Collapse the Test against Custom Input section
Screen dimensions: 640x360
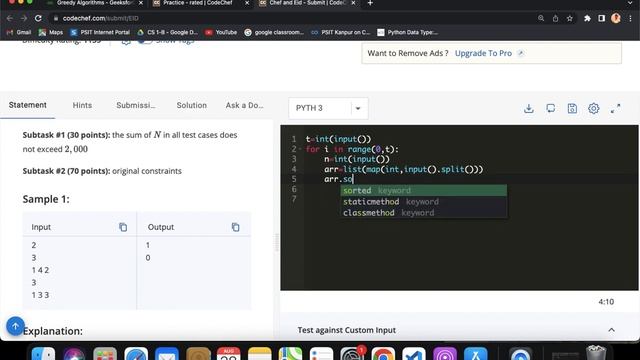(611, 330)
